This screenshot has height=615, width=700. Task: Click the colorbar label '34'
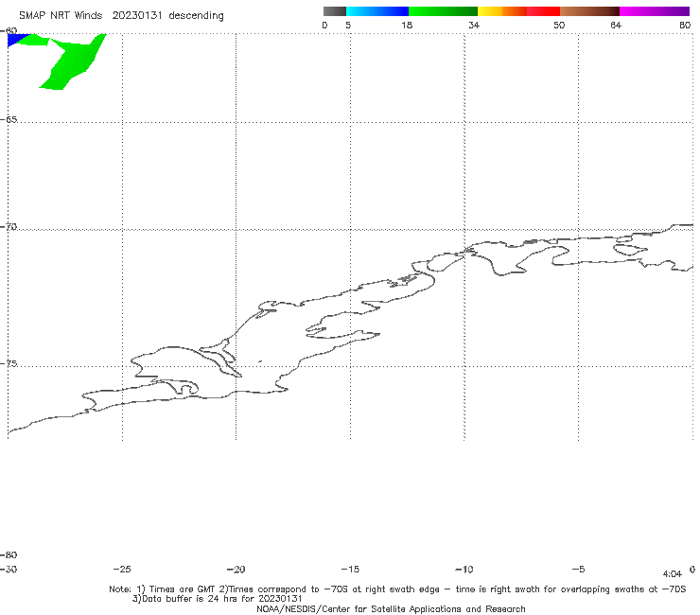pyautogui.click(x=474, y=26)
